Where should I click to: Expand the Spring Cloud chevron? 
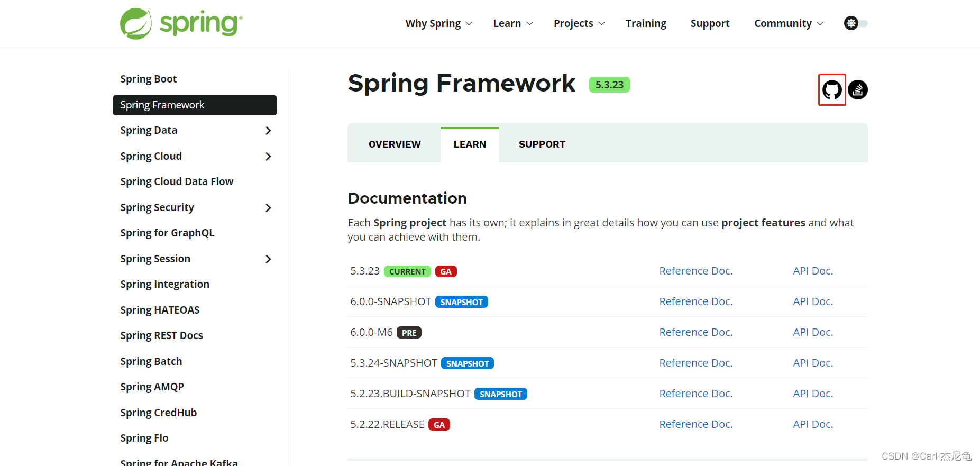268,157
